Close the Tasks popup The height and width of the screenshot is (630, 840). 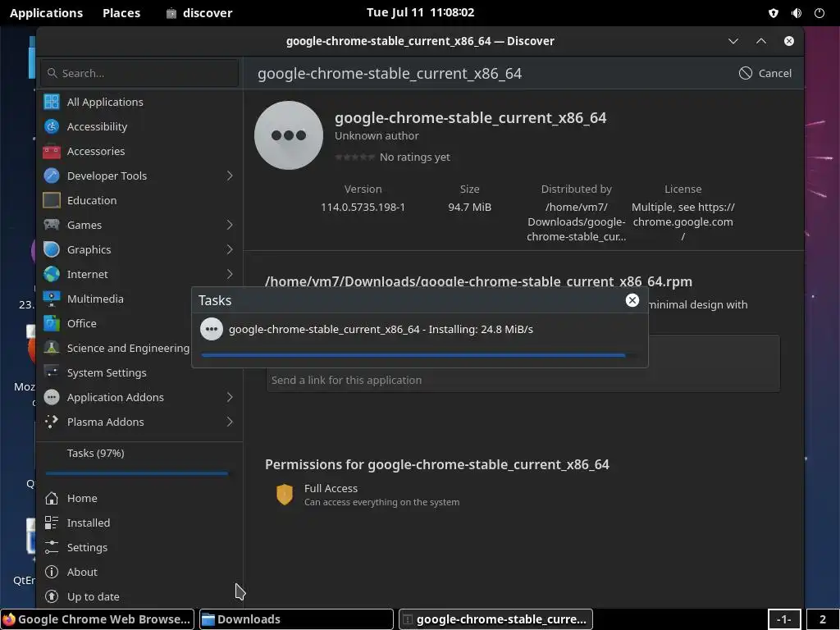click(632, 300)
